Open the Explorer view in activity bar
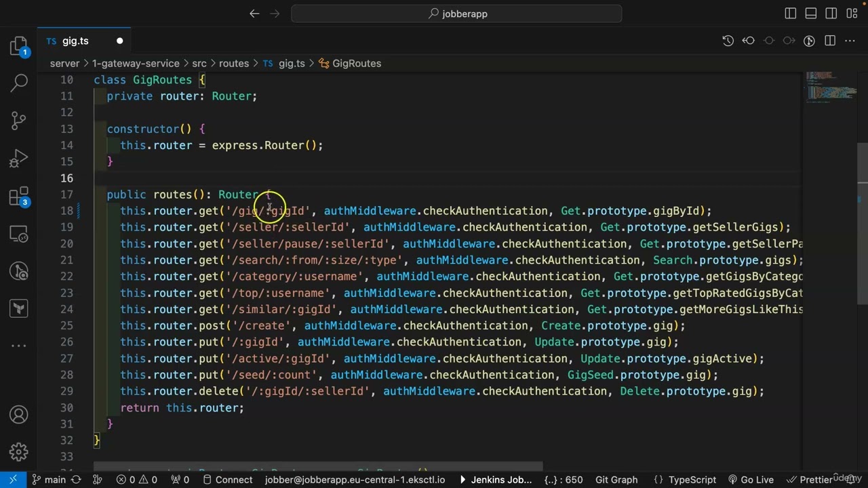Viewport: 868px width, 488px height. 19,46
